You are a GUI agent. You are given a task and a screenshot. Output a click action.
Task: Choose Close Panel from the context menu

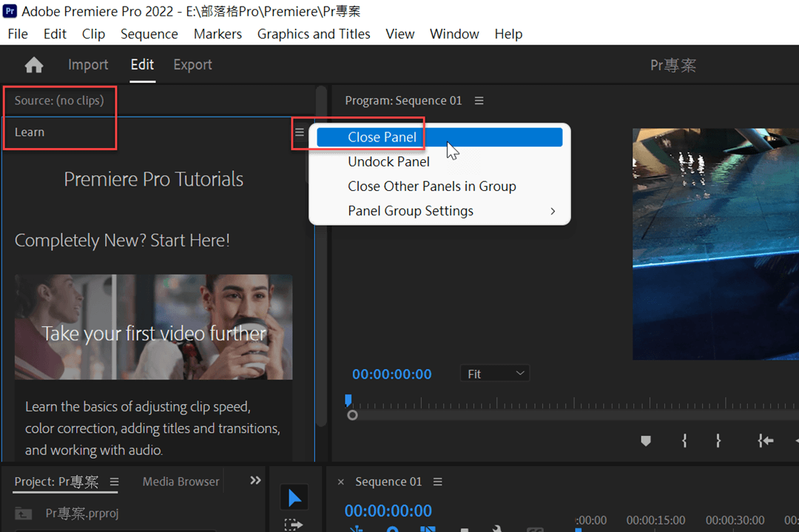point(439,138)
